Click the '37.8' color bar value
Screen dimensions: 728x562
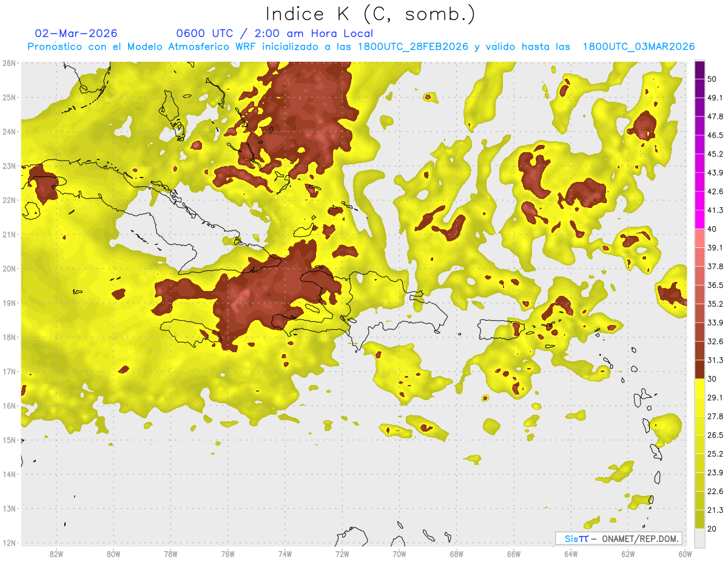(715, 266)
